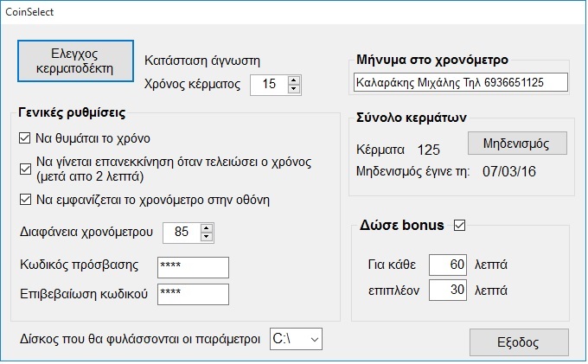Click the Χρόνος κέρματος number field
The image size is (588, 364).
pyautogui.click(x=268, y=84)
